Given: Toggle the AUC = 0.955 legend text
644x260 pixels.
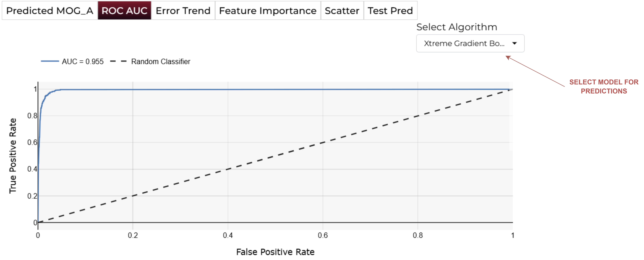Looking at the screenshot, I should [83, 62].
